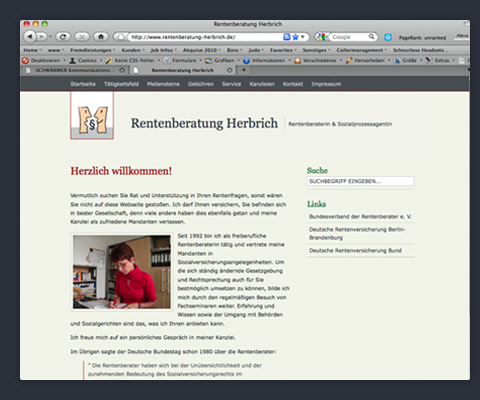Screen dimensions: 480x400
Task: Expand the Fremdleistungen bookmarks folder
Action: pos(93,50)
